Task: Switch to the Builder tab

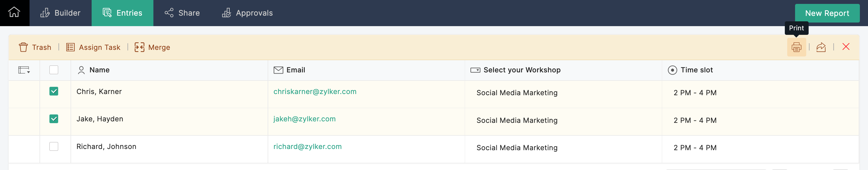Action: click(x=61, y=13)
